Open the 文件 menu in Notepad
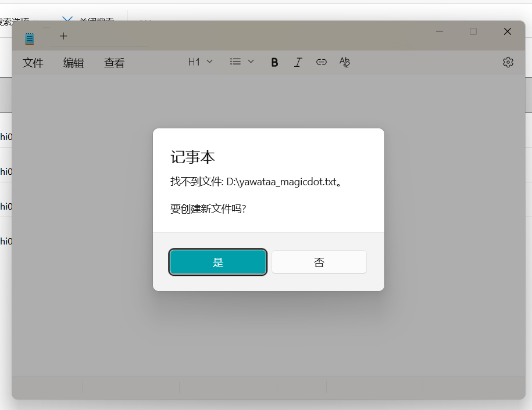 coord(33,63)
